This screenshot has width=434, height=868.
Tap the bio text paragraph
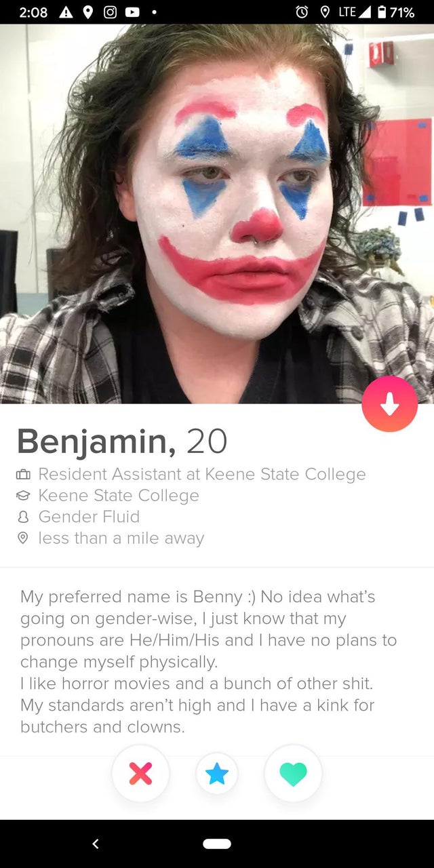coord(208,661)
